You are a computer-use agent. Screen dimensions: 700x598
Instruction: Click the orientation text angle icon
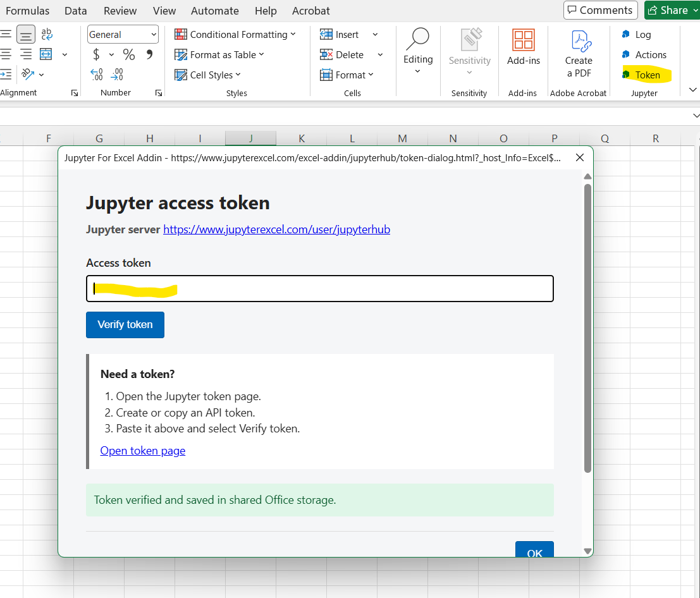pos(28,74)
